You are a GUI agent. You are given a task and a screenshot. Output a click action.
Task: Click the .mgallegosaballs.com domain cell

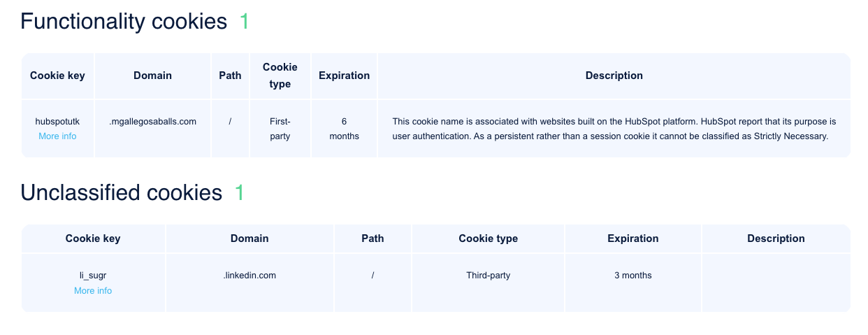pos(153,122)
